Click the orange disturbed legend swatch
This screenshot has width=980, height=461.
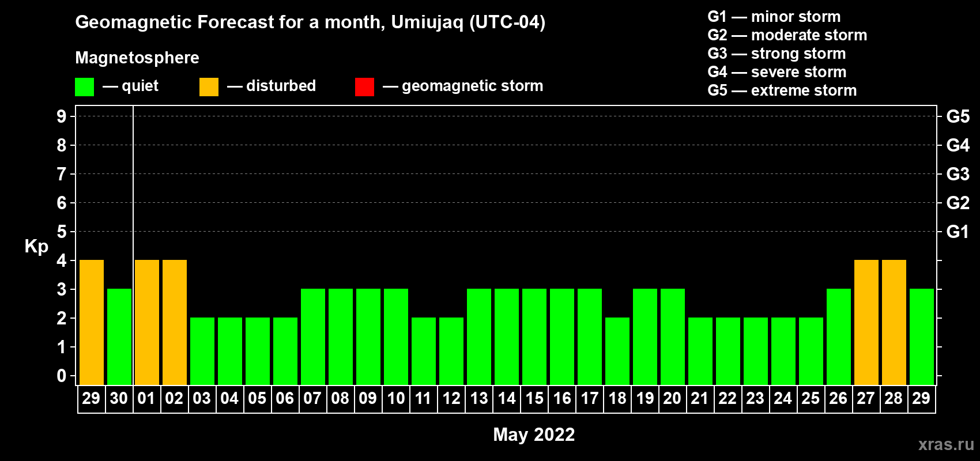(x=209, y=87)
